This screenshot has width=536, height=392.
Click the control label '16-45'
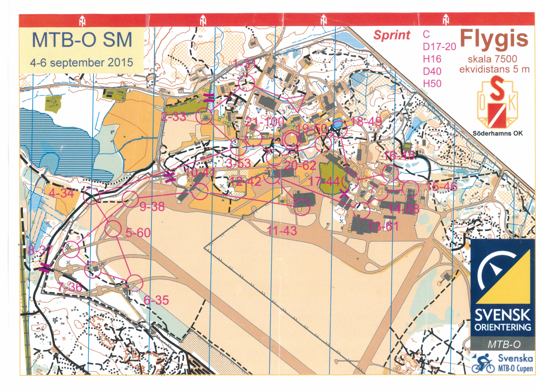[x=399, y=155]
